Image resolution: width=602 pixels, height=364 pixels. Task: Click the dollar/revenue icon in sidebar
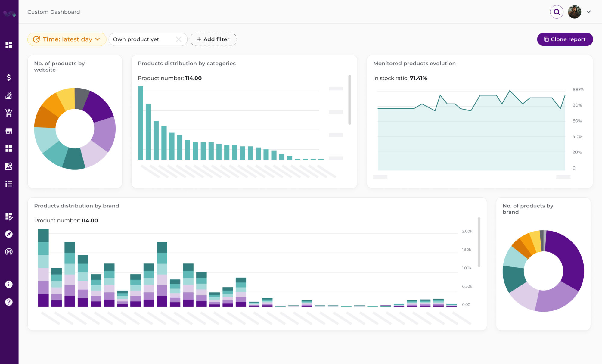pos(9,78)
